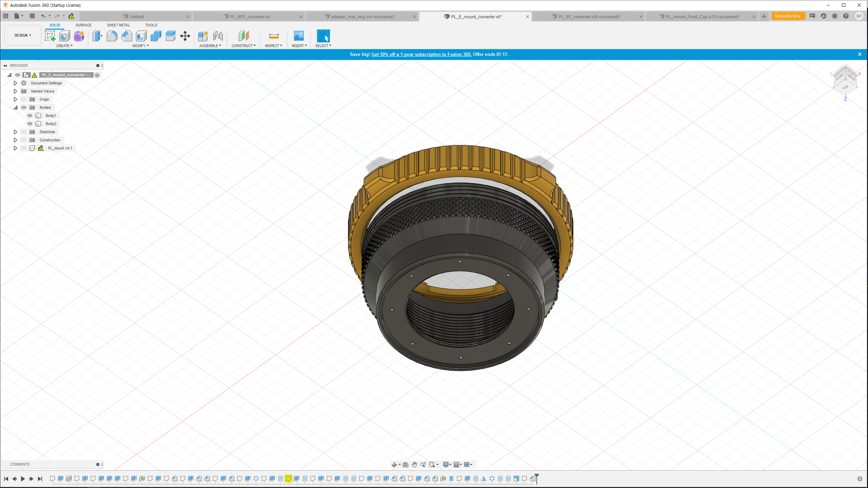Open the PL_MTF_converter v4 document tab
Screen dimensions: 868x488
click(250, 17)
